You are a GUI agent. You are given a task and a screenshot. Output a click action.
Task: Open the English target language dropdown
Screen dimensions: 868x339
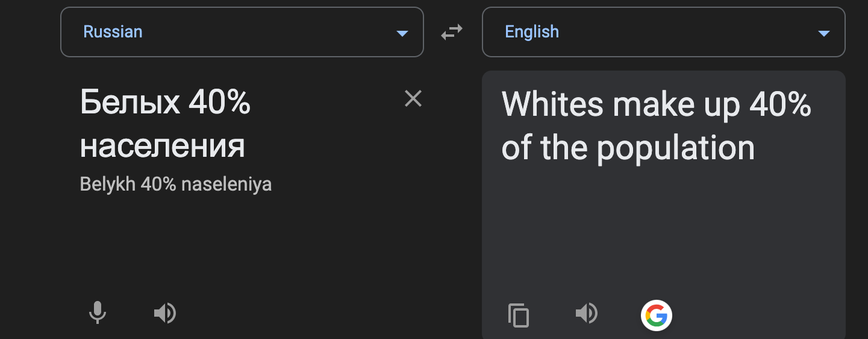(663, 32)
